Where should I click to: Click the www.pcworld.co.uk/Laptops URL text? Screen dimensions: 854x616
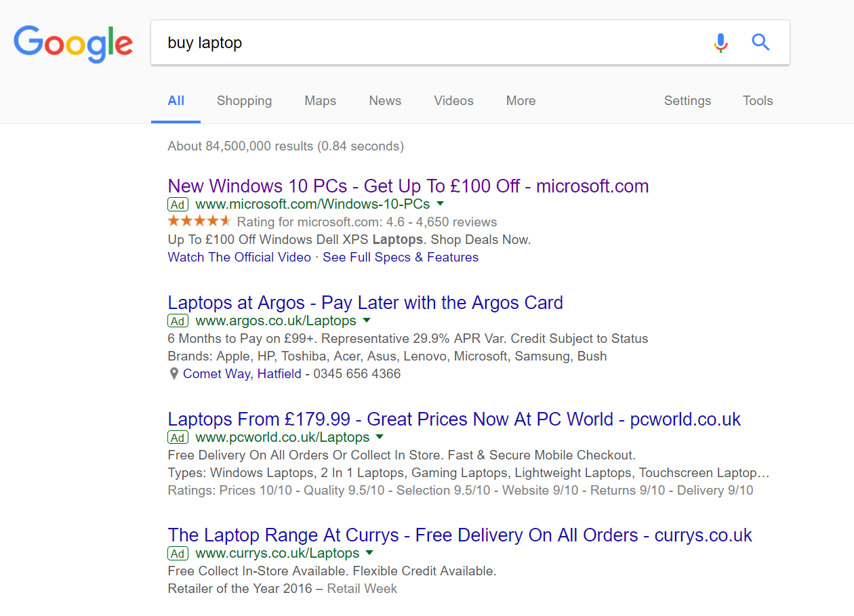(x=283, y=438)
